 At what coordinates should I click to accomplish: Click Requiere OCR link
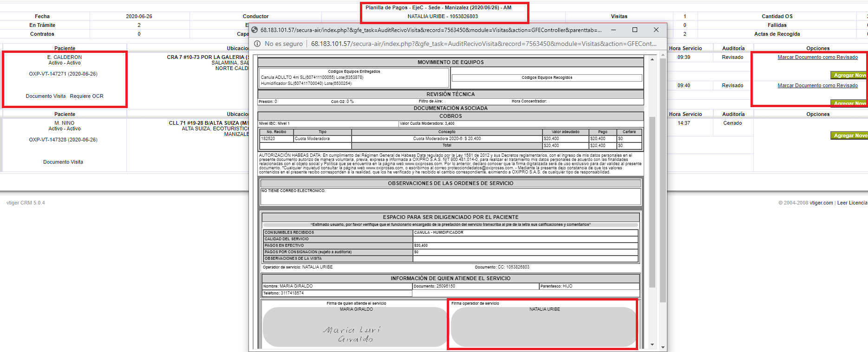click(x=87, y=96)
